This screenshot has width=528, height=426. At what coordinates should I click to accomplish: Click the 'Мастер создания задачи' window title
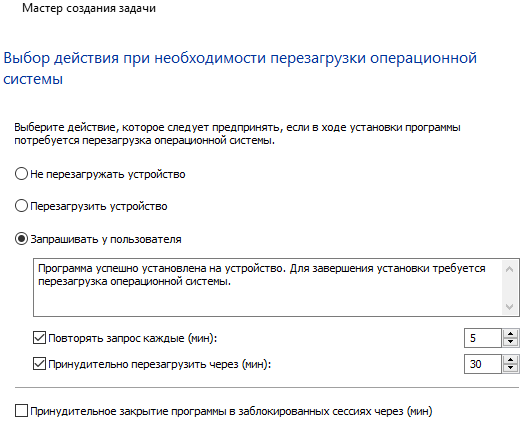click(x=89, y=8)
